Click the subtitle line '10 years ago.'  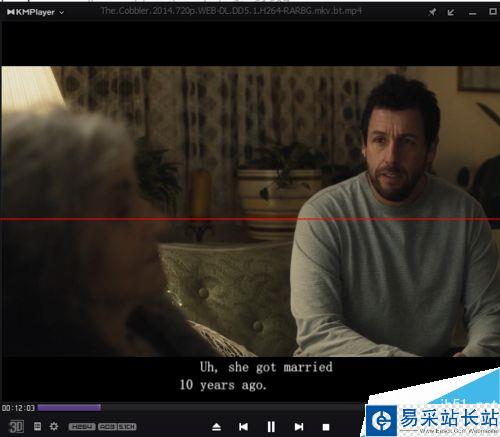coord(223,385)
